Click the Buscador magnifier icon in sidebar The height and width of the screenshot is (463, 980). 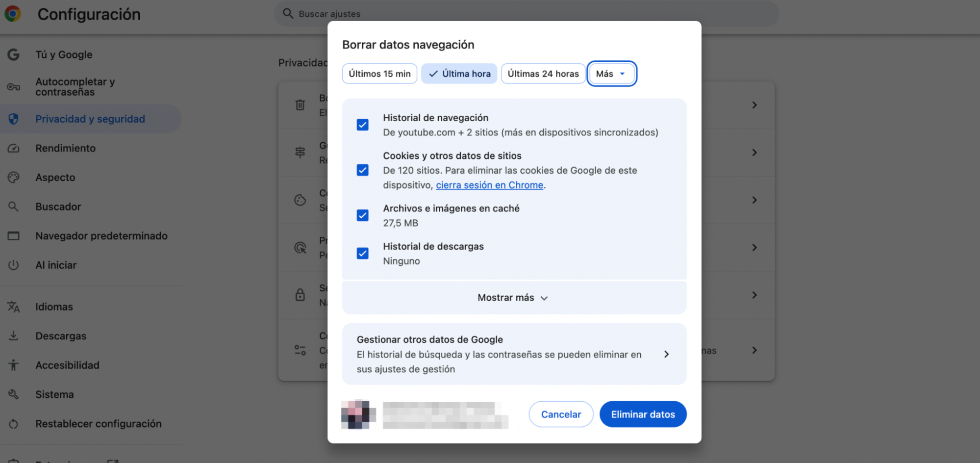tap(14, 206)
